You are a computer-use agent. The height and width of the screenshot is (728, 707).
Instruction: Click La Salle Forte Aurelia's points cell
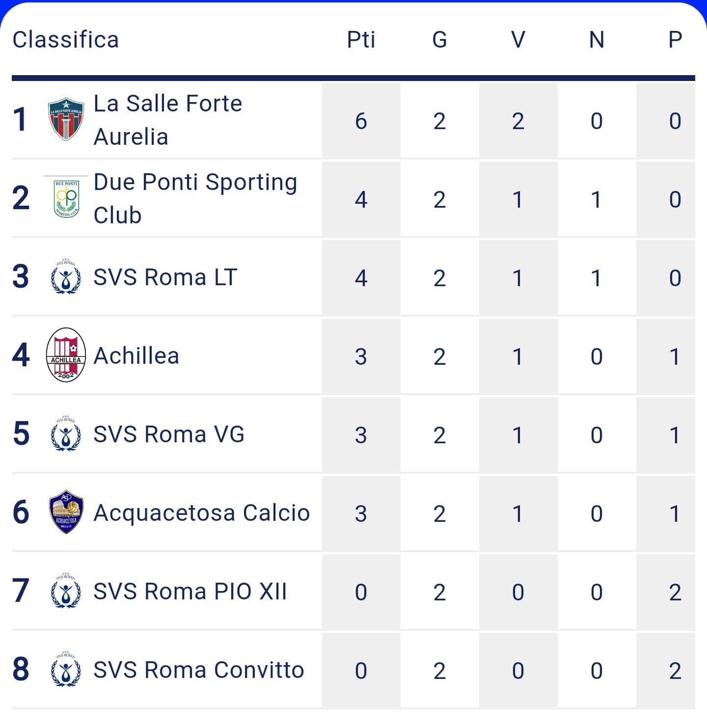(x=361, y=120)
